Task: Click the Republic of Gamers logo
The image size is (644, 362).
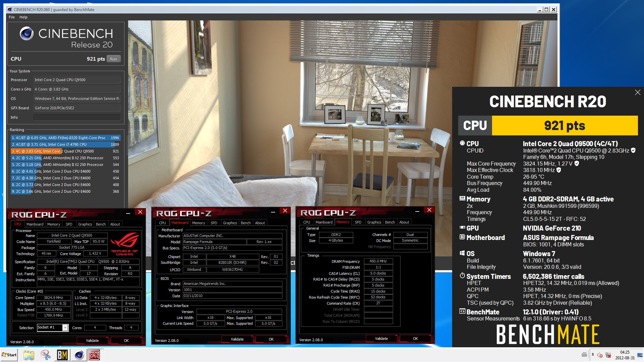Action: coord(124,244)
